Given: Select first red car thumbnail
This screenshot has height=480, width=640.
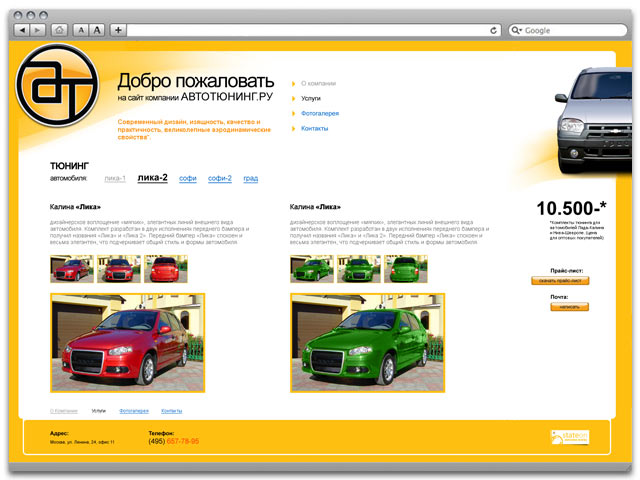Looking at the screenshot, I should 72,269.
